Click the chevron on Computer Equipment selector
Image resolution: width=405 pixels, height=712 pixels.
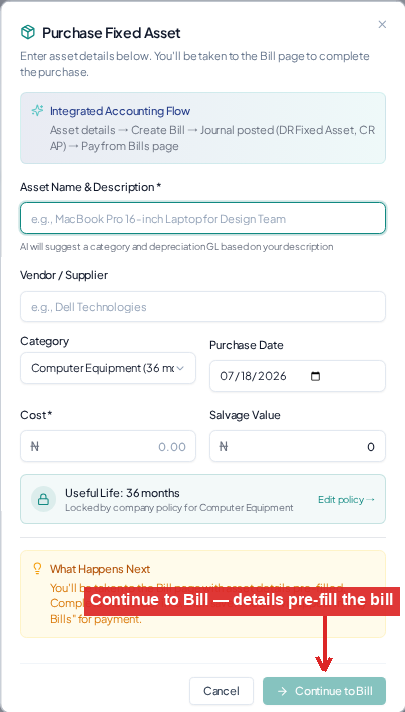(x=180, y=368)
